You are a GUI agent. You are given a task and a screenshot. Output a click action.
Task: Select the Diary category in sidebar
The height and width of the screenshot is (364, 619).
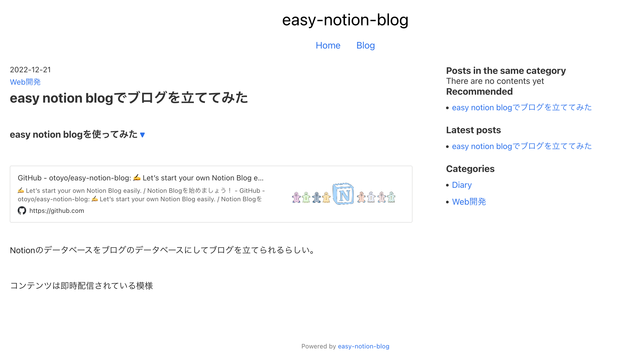coord(462,185)
